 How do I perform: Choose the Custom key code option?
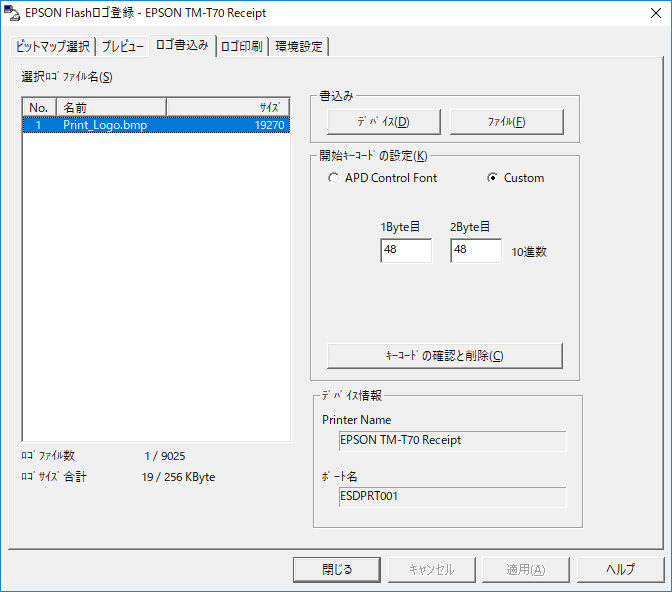click(492, 178)
